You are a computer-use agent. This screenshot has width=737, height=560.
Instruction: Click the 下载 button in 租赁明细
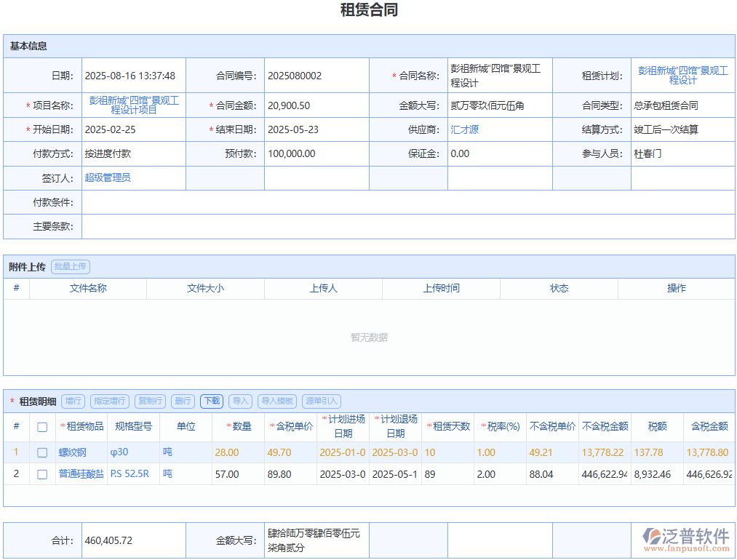(211, 401)
